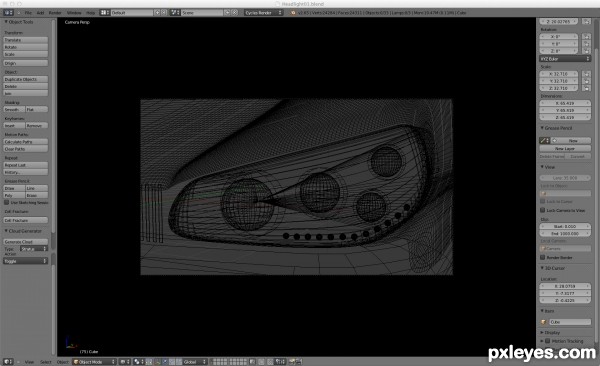Image resolution: width=600 pixels, height=366 pixels.
Task: Click the lock icon beside Scale Y
Action: pyautogui.click(x=586, y=81)
